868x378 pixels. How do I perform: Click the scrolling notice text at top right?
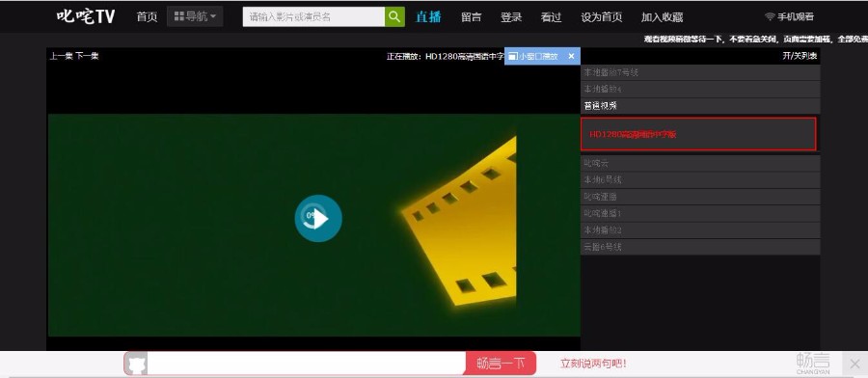755,40
